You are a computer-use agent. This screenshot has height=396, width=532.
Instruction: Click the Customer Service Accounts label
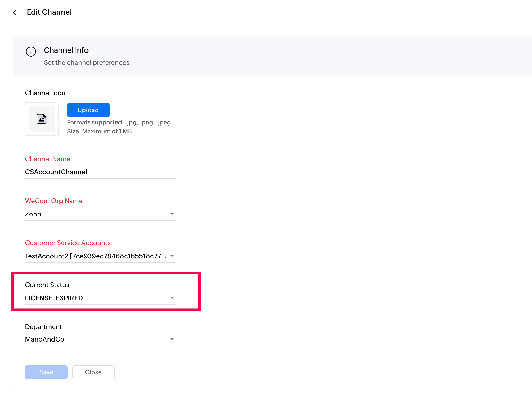[x=68, y=243]
